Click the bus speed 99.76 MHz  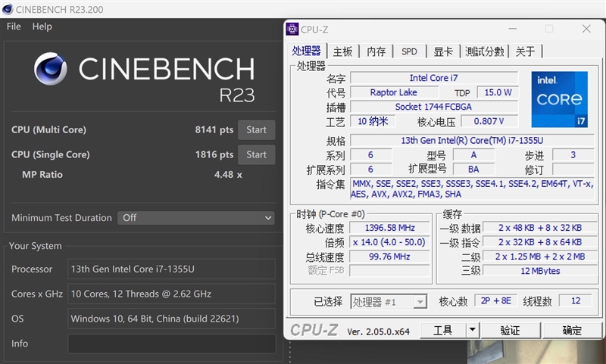(x=389, y=257)
